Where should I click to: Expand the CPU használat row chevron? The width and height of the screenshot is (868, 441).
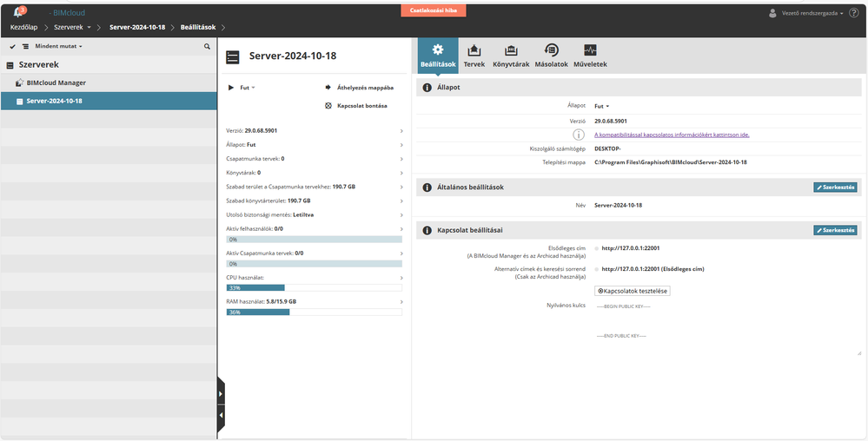tap(401, 278)
